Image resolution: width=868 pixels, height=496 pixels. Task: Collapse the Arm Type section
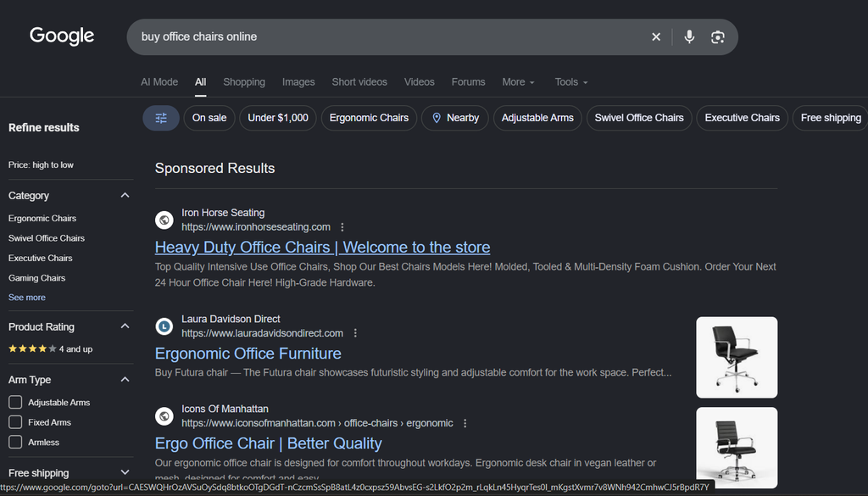125,379
